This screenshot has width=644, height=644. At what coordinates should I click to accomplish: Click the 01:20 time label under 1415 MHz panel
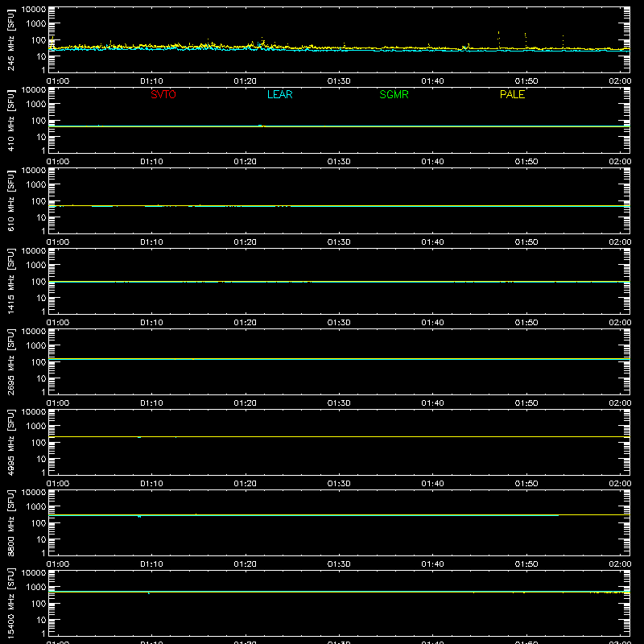[246, 323]
